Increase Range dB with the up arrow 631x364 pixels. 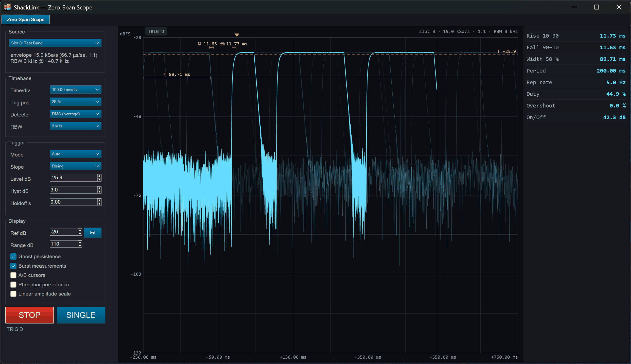click(80, 242)
